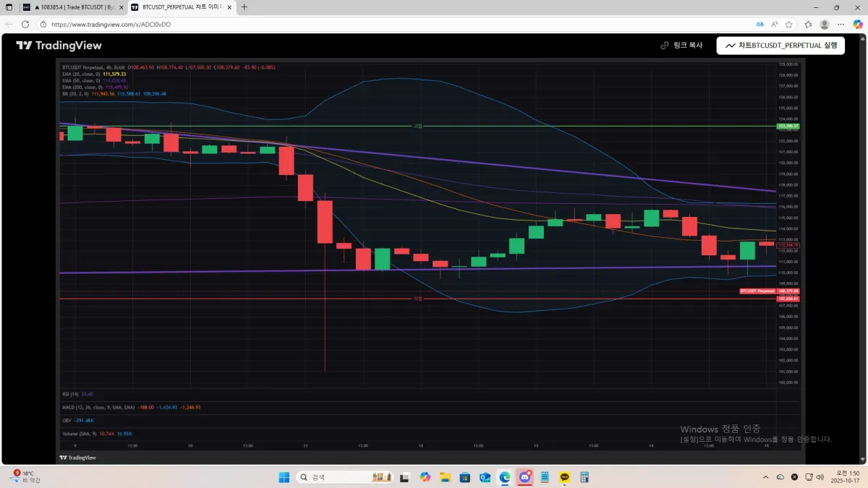The height and width of the screenshot is (488, 868).
Task: Copy the chart link with 링크 복사
Action: tap(681, 45)
